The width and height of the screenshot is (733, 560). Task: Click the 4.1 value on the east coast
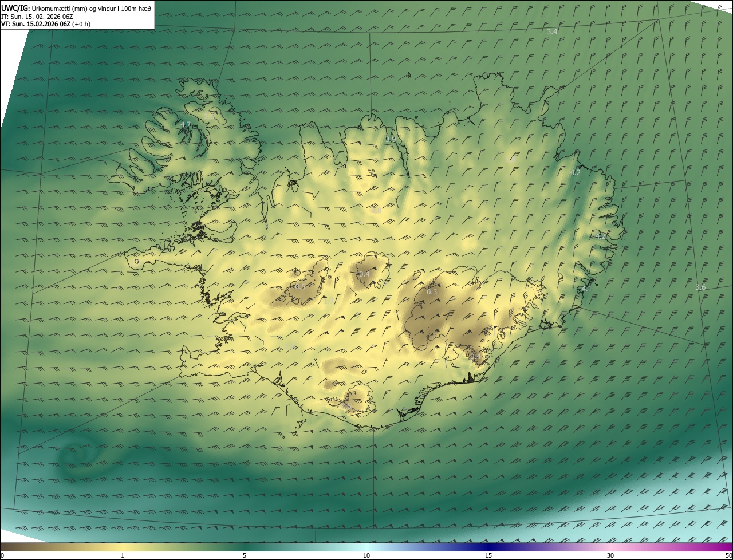pos(586,290)
